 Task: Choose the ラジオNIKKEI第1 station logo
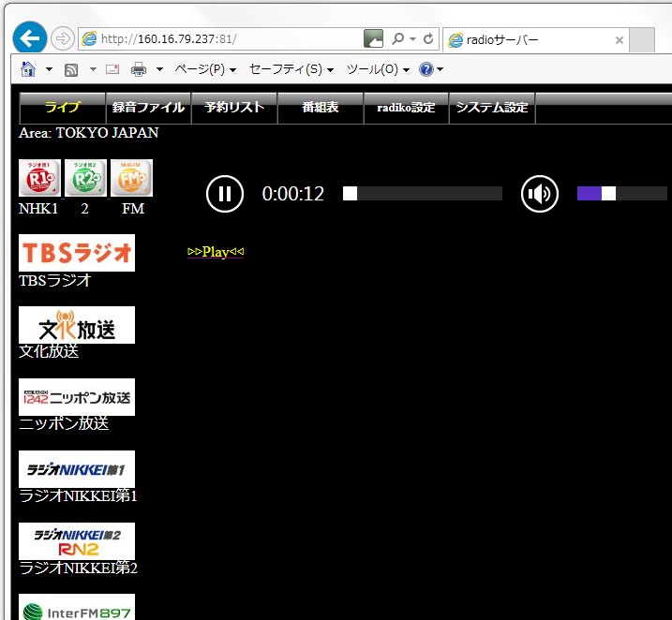tap(77, 469)
